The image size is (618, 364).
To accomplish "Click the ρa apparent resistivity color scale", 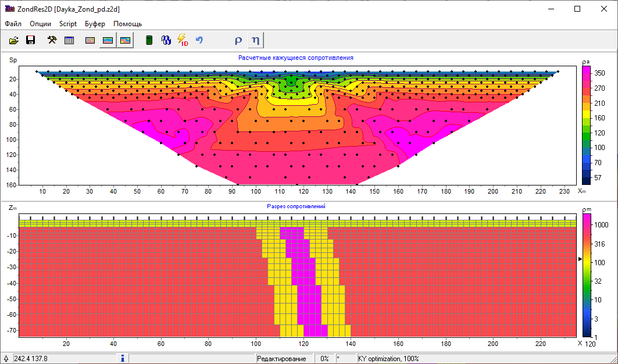I will click(586, 126).
